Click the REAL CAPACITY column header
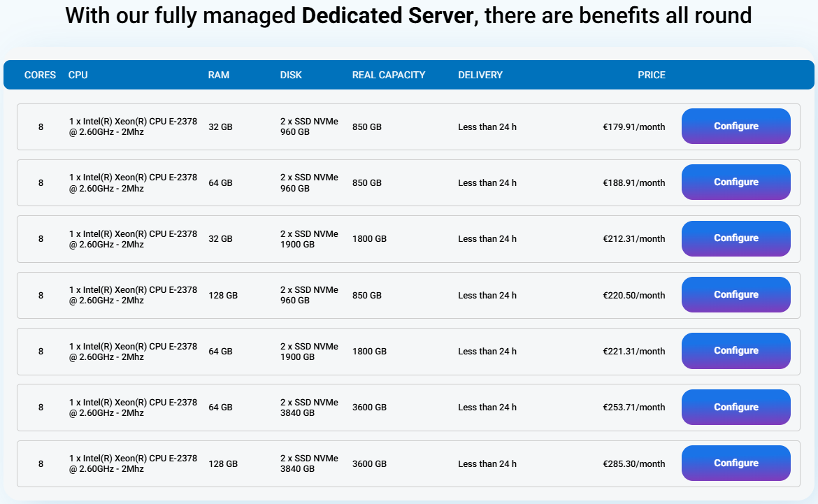This screenshot has width=818, height=504. tap(389, 75)
